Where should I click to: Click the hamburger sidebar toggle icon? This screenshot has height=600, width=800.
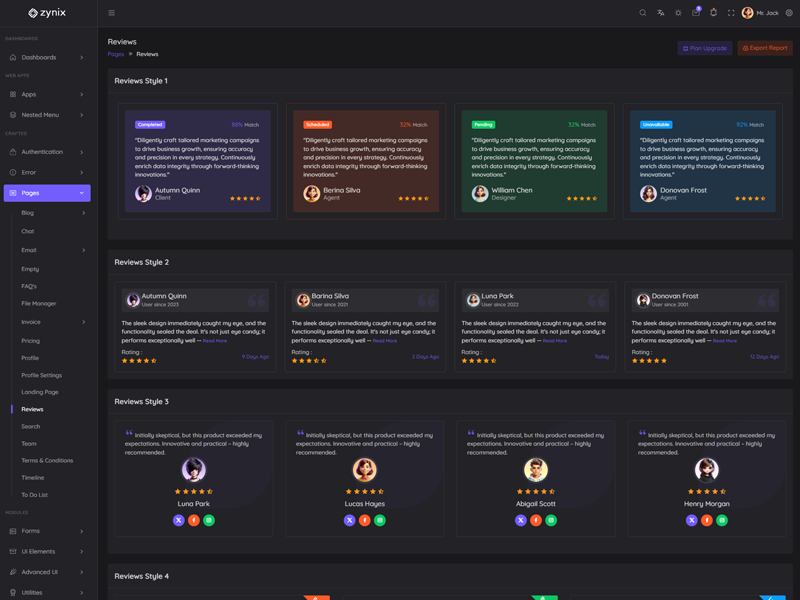pyautogui.click(x=111, y=13)
